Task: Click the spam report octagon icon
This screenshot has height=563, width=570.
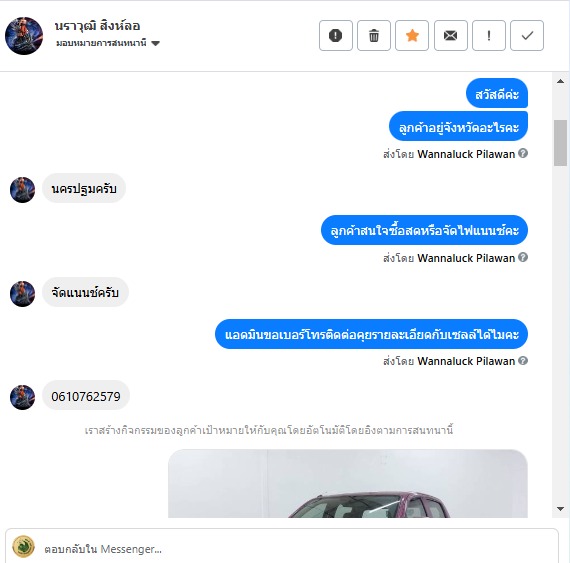Action: 336,36
